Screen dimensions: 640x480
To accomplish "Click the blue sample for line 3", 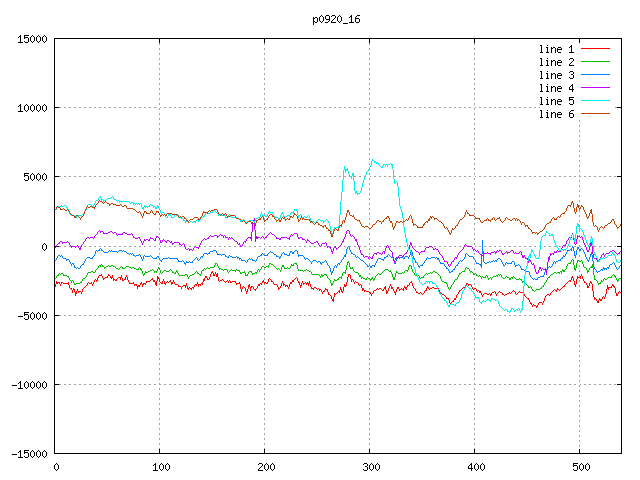I will tap(596, 75).
